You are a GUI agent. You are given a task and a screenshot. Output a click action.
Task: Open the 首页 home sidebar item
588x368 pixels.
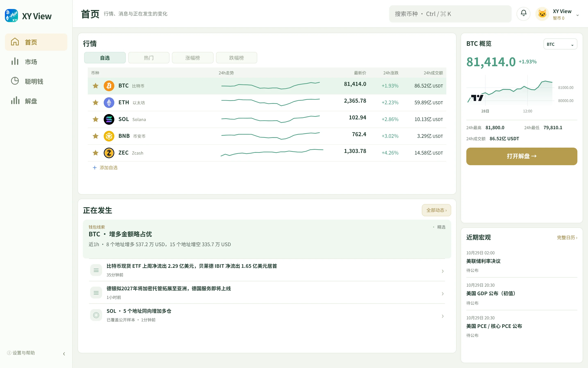[36, 42]
